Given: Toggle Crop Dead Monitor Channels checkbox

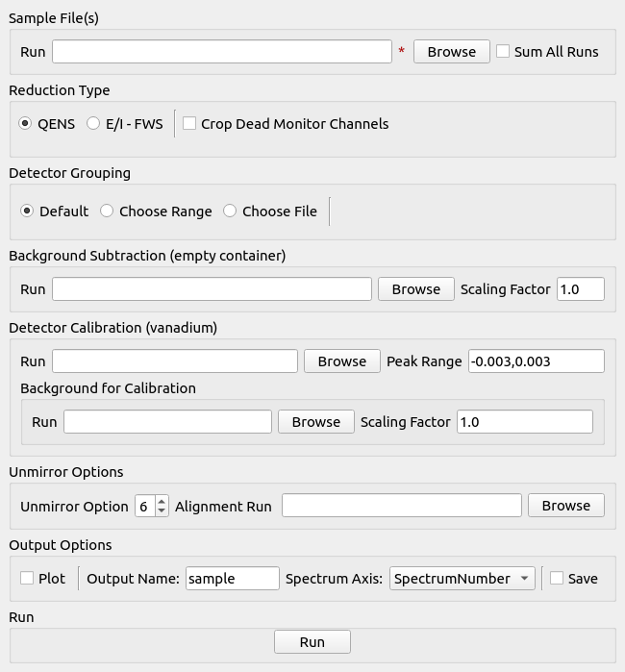Looking at the screenshot, I should click(189, 124).
